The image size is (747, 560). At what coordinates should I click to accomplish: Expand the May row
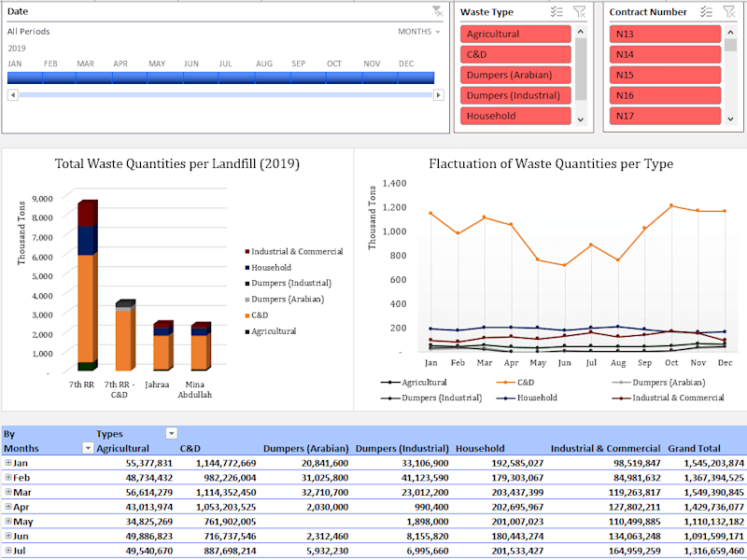pyautogui.click(x=8, y=521)
